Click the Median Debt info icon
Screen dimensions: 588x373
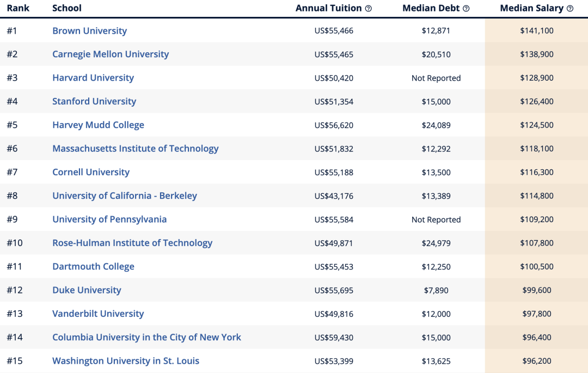pos(466,9)
